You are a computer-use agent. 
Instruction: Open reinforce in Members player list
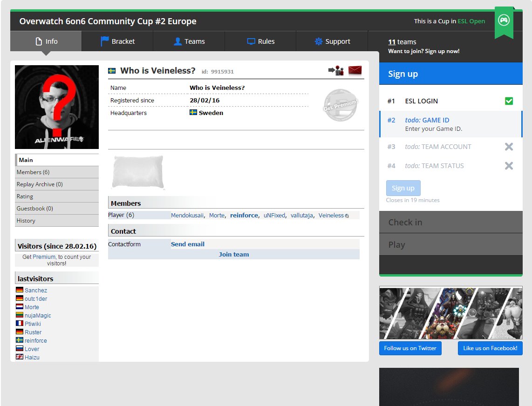pos(244,216)
